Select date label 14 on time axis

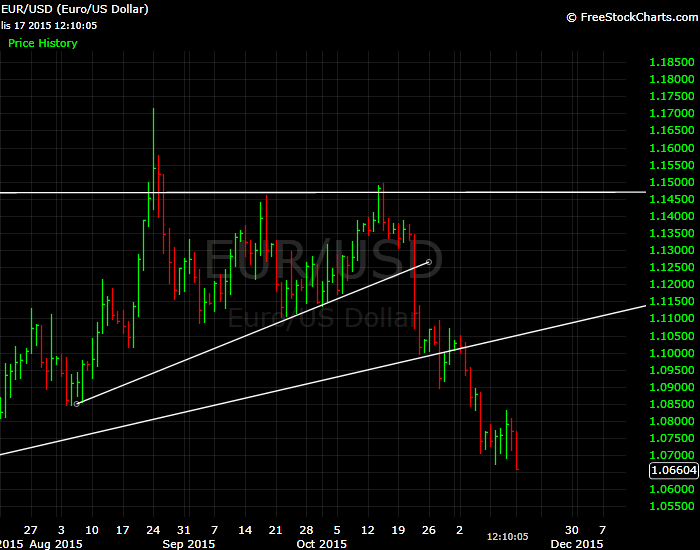coord(245,530)
